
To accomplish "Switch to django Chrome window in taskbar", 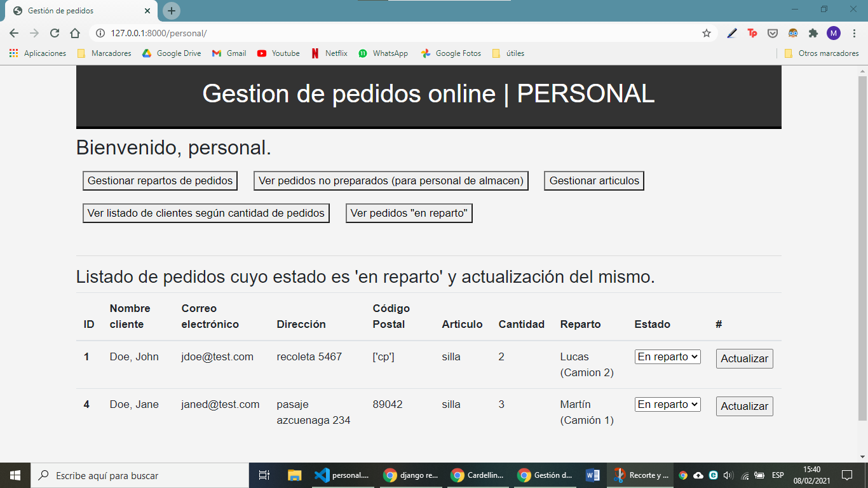I will coord(412,475).
